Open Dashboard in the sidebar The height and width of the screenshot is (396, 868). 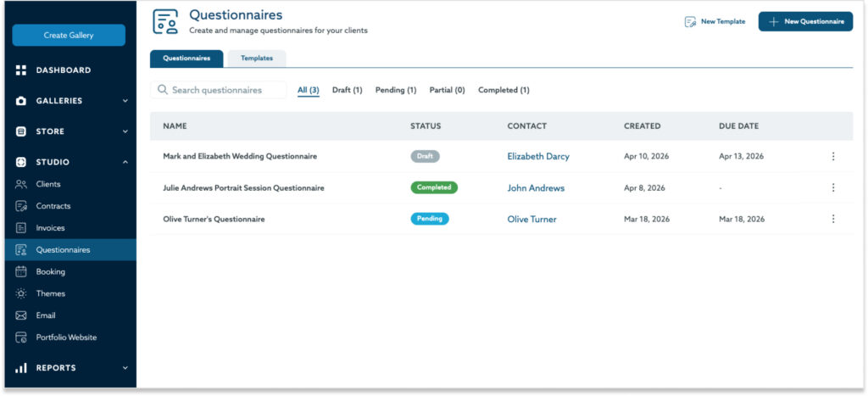pos(64,70)
